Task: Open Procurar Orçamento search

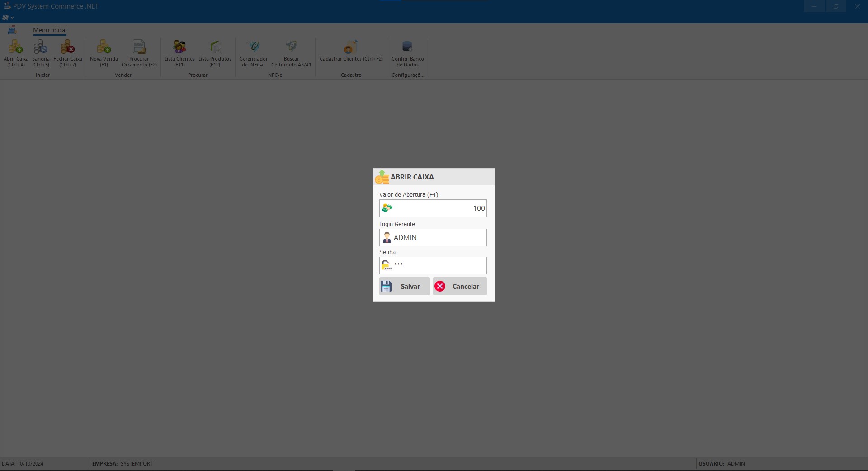Action: point(139,47)
